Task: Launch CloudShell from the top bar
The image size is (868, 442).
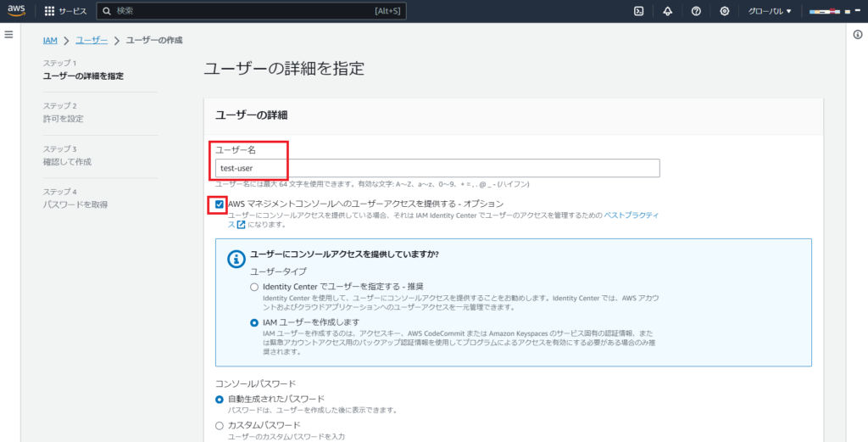Action: tap(638, 11)
